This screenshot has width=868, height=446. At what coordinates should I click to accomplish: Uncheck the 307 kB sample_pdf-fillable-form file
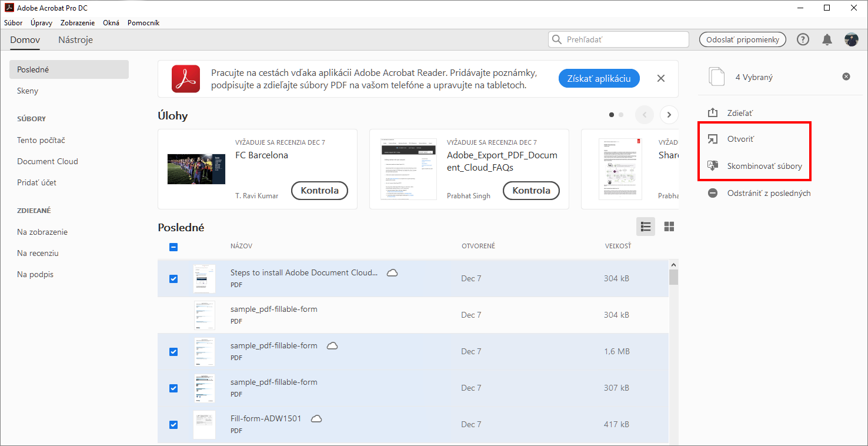[173, 388]
